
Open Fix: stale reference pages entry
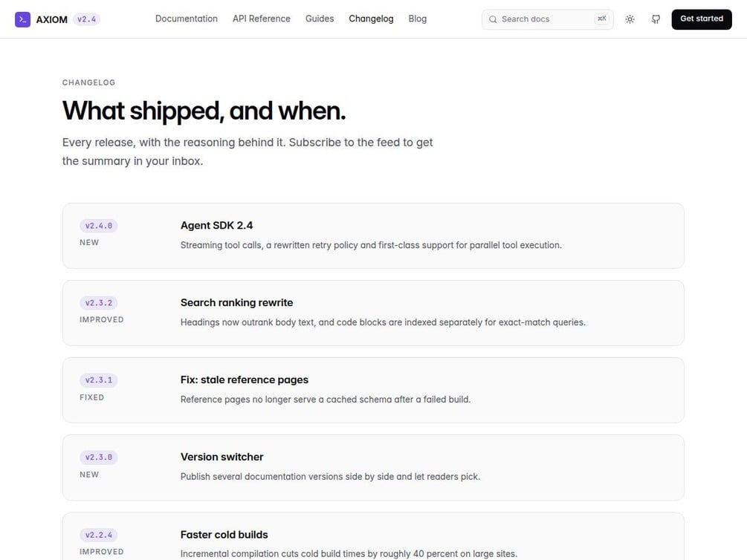(373, 390)
